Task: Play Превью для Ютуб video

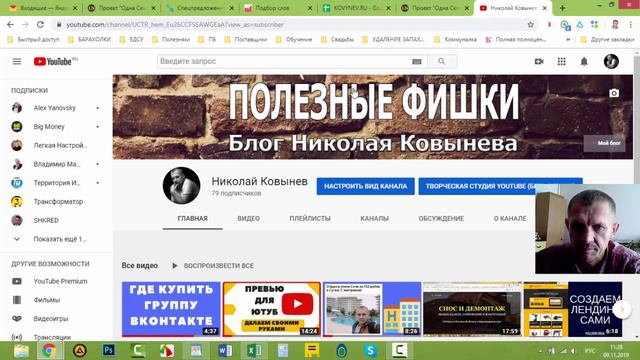Action: pos(271,309)
